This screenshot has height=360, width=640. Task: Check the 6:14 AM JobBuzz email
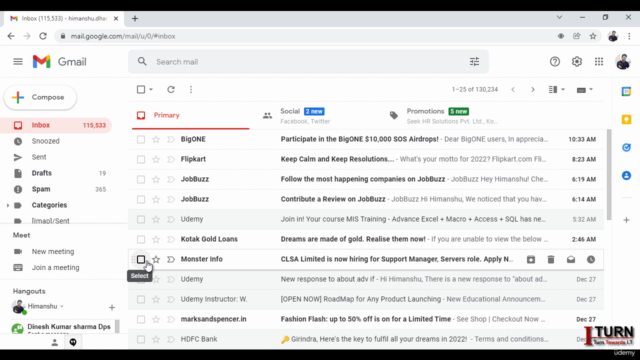point(141,200)
